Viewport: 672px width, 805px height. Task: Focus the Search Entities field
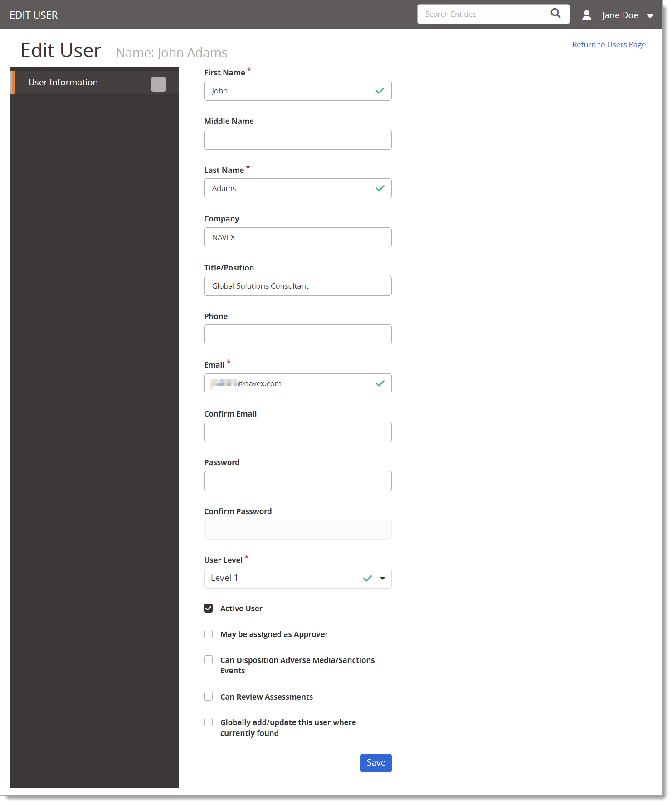[x=483, y=14]
